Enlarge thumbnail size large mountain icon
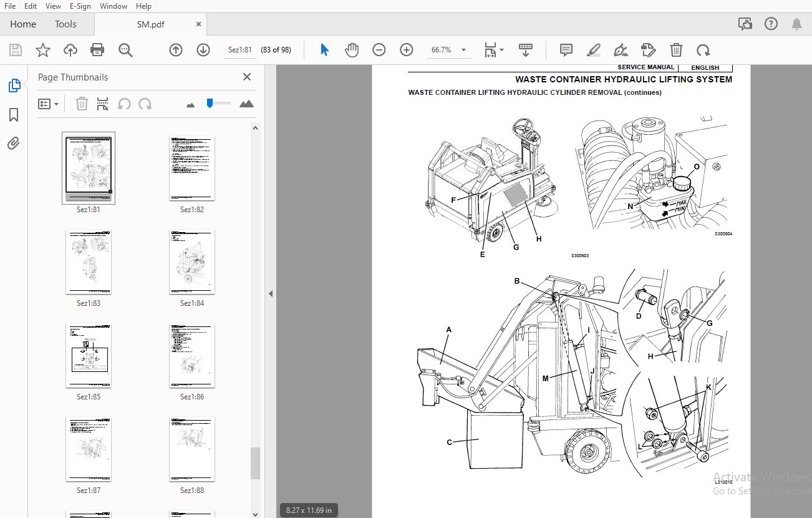The width and height of the screenshot is (812, 518). tap(246, 104)
